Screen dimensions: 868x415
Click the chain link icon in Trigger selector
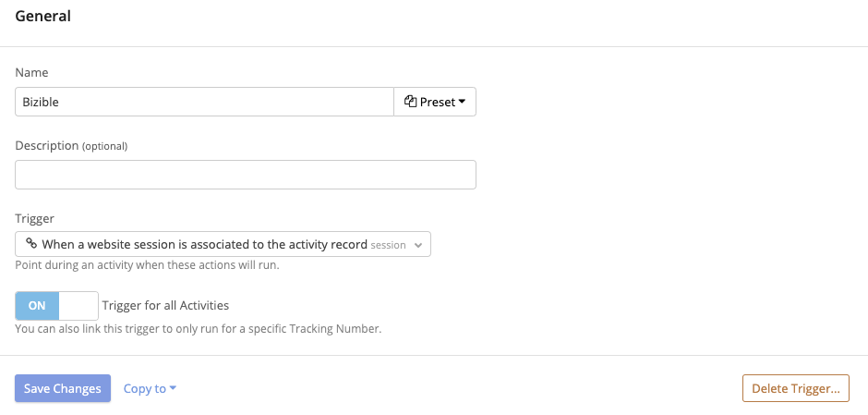click(x=31, y=243)
